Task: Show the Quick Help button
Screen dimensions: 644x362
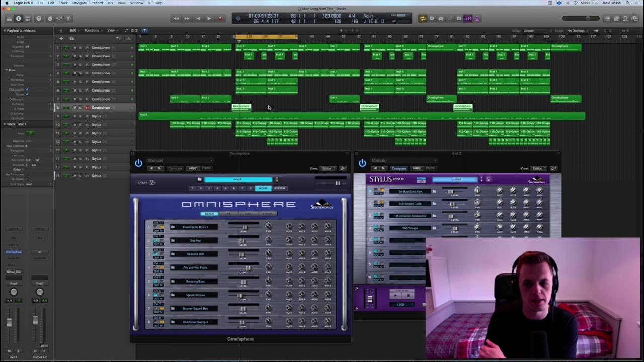Action: 39,19
